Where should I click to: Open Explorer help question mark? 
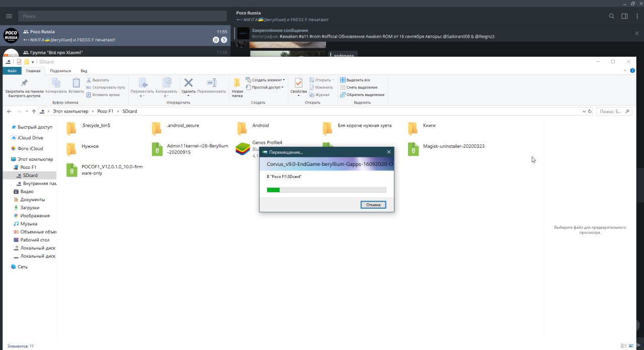[633, 71]
